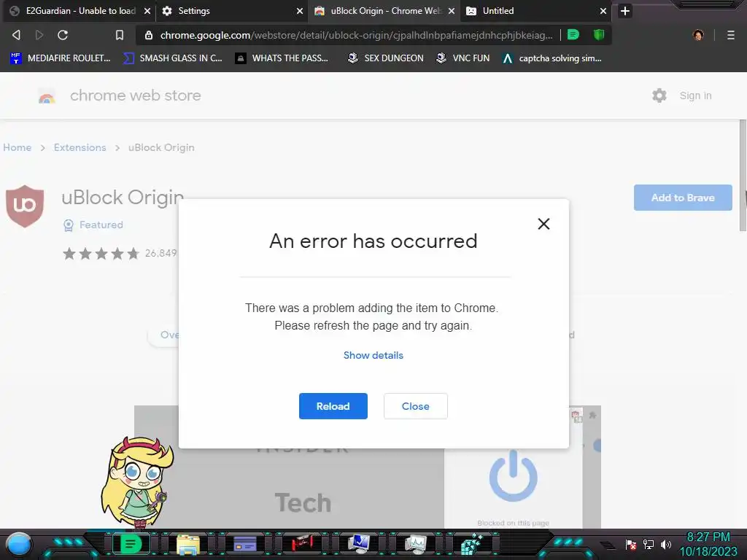Open the monitor checkmark taskbar icon
This screenshot has width=747, height=560.
pos(359,544)
